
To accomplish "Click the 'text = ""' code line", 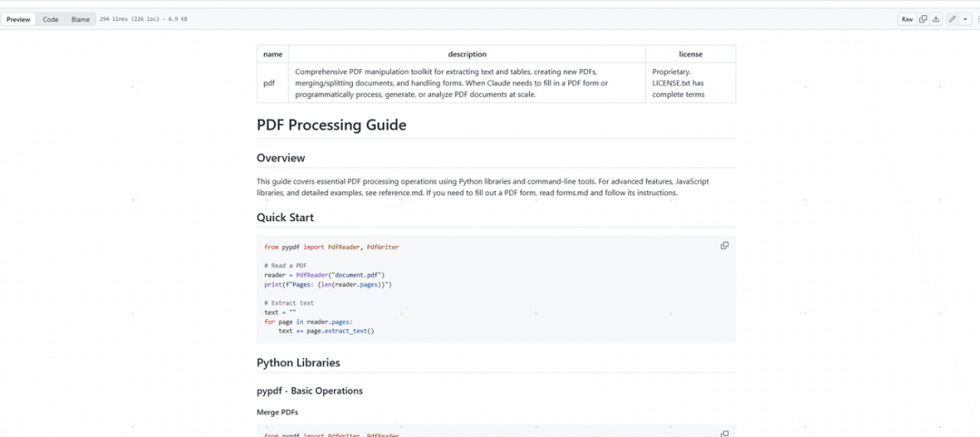I will (x=280, y=312).
